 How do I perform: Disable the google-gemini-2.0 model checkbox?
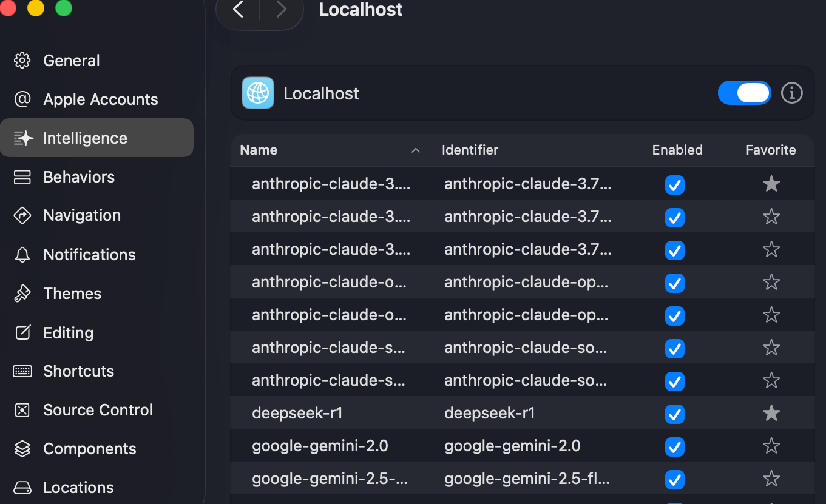pos(674,447)
